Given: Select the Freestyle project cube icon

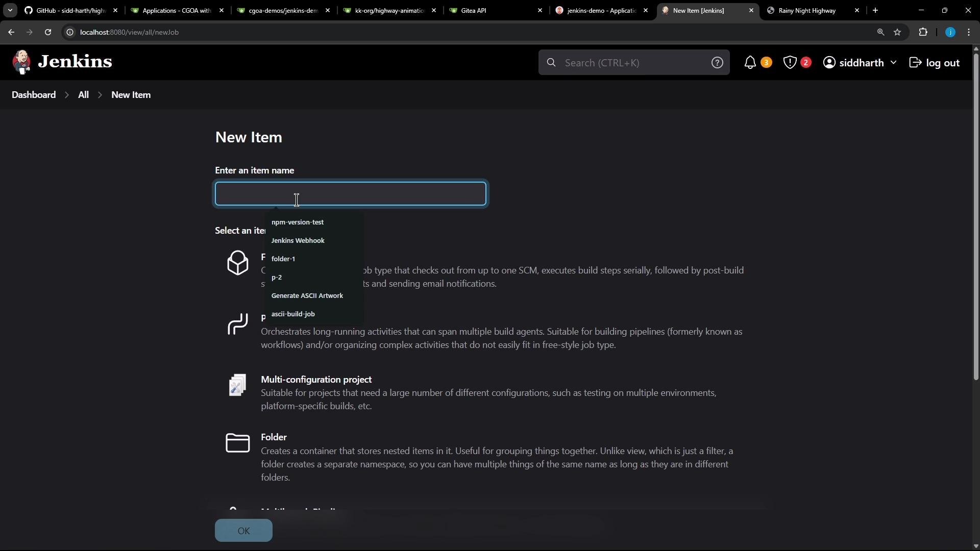Looking at the screenshot, I should 237,263.
